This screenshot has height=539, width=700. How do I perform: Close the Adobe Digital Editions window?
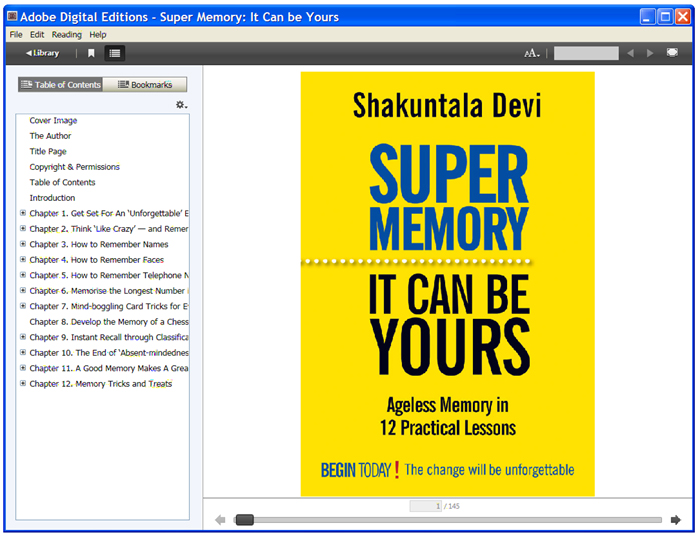tap(683, 17)
